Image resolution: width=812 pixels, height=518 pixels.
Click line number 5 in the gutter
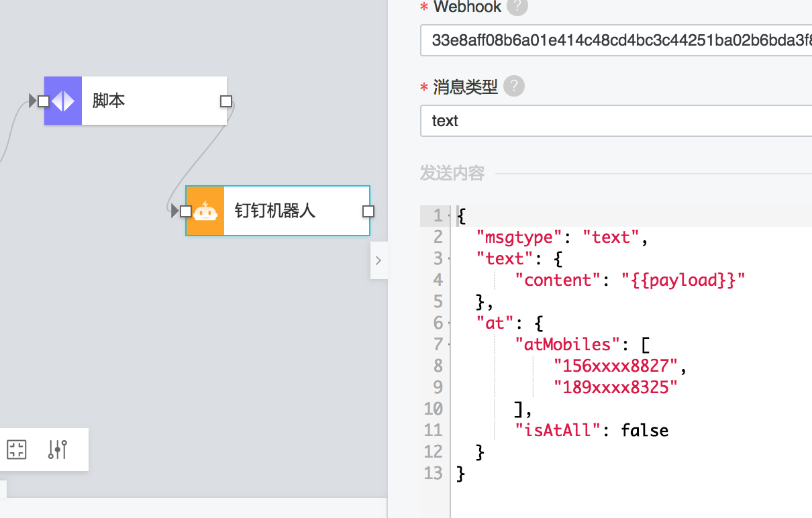(x=438, y=302)
